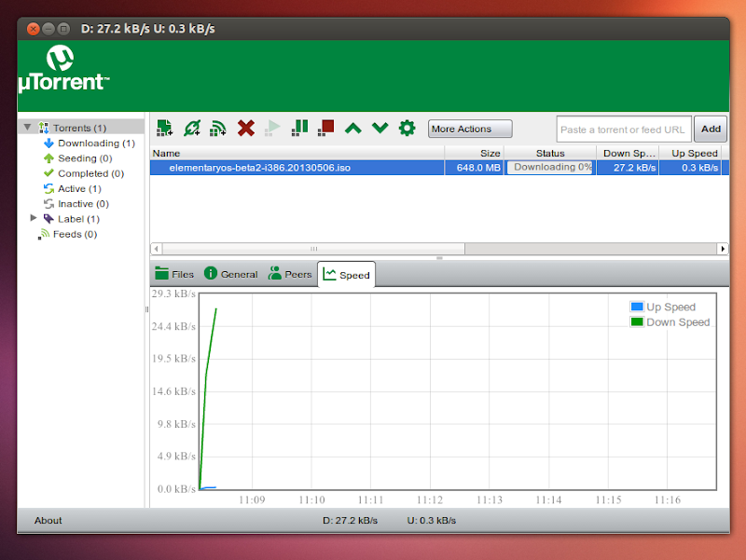The image size is (746, 560).
Task: Select the Downloading (1) filter
Action: pyautogui.click(x=96, y=143)
